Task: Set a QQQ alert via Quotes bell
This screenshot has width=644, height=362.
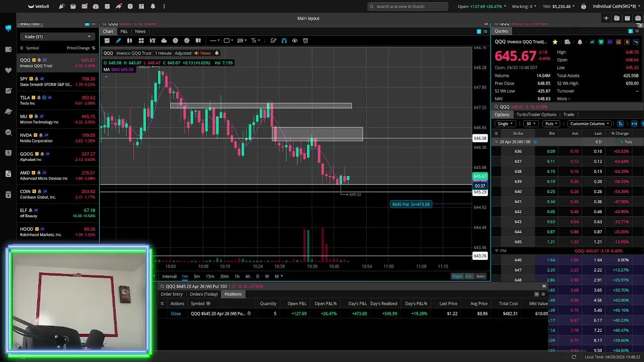Action: pyautogui.click(x=580, y=42)
